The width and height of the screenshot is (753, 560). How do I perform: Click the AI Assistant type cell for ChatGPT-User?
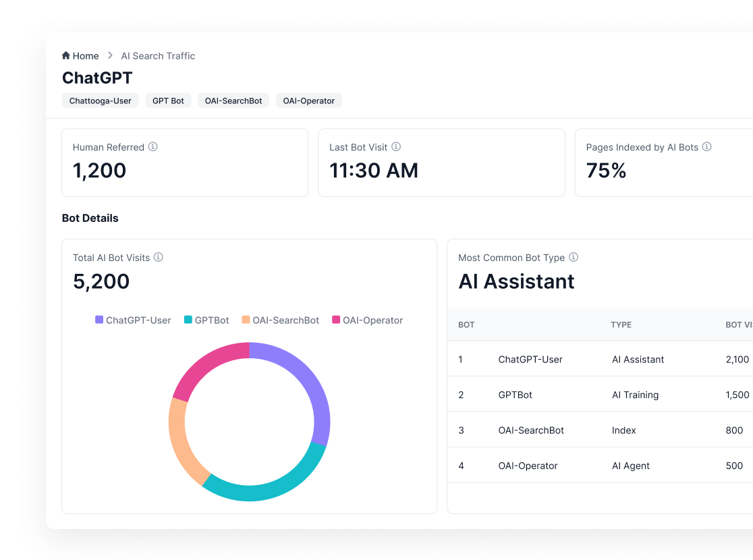(638, 359)
